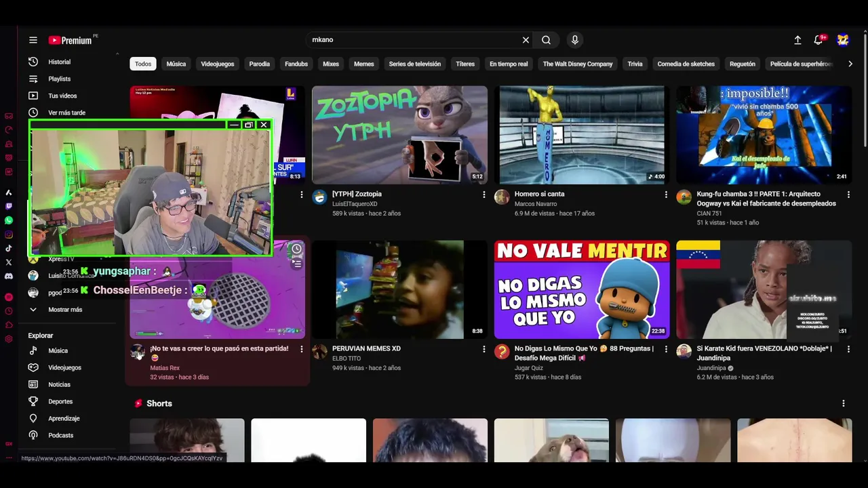Click the magnifying glass search button
The image size is (868, 488).
pos(546,40)
